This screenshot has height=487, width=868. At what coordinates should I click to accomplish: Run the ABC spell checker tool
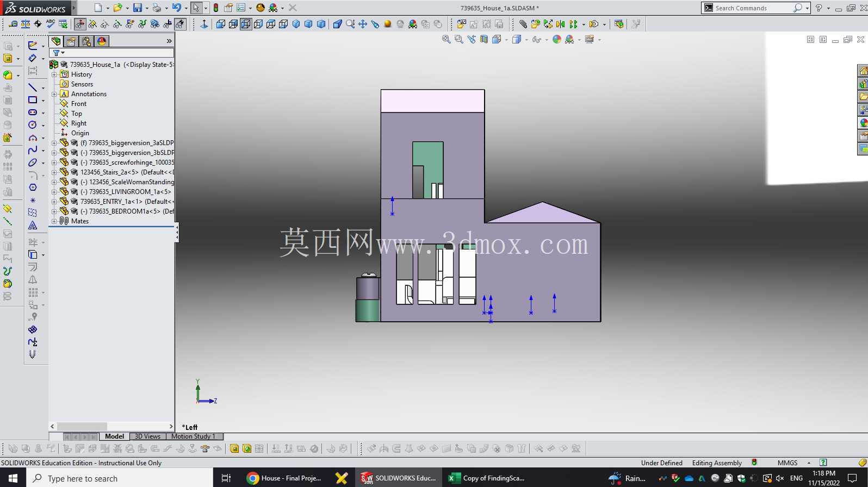point(51,24)
